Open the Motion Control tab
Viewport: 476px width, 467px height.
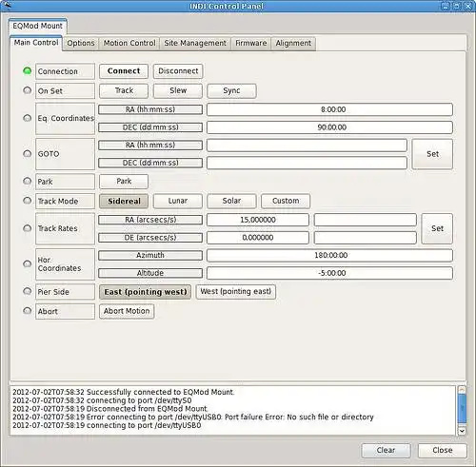(129, 43)
